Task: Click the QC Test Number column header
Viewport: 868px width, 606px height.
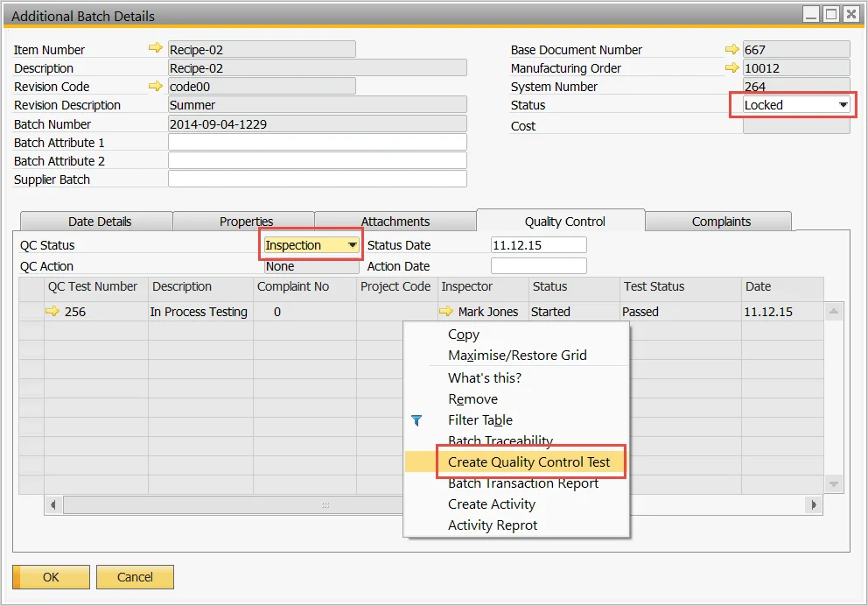Action: [95, 286]
